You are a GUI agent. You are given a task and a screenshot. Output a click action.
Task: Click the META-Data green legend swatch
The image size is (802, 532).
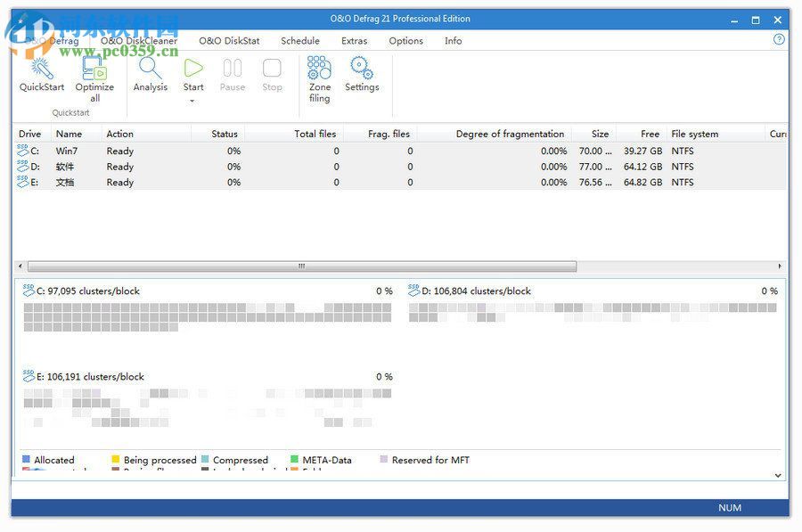295,459
